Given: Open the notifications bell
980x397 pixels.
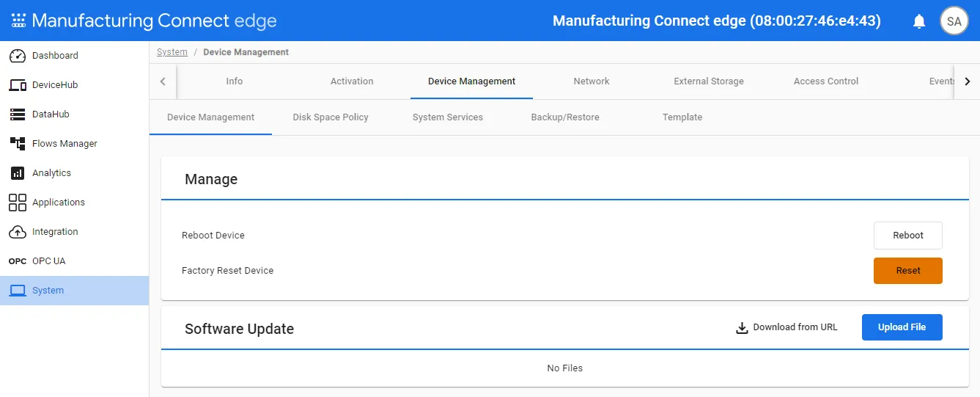Looking at the screenshot, I should pyautogui.click(x=919, y=21).
